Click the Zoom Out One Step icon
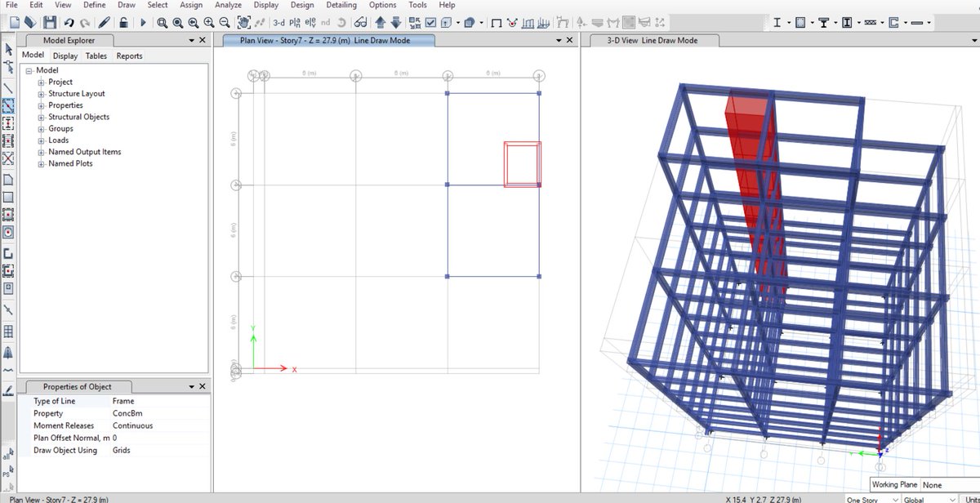The image size is (980, 503). (225, 22)
